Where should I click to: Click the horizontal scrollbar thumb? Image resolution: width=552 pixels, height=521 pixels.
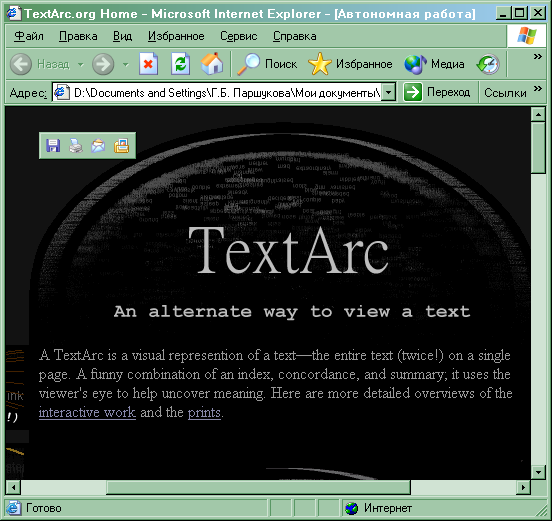point(258,488)
